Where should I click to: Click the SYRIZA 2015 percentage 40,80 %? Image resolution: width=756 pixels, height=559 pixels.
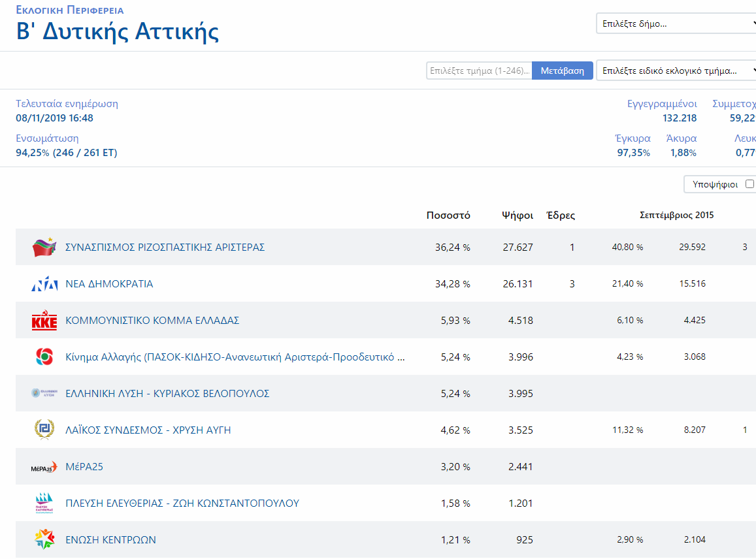pos(627,248)
